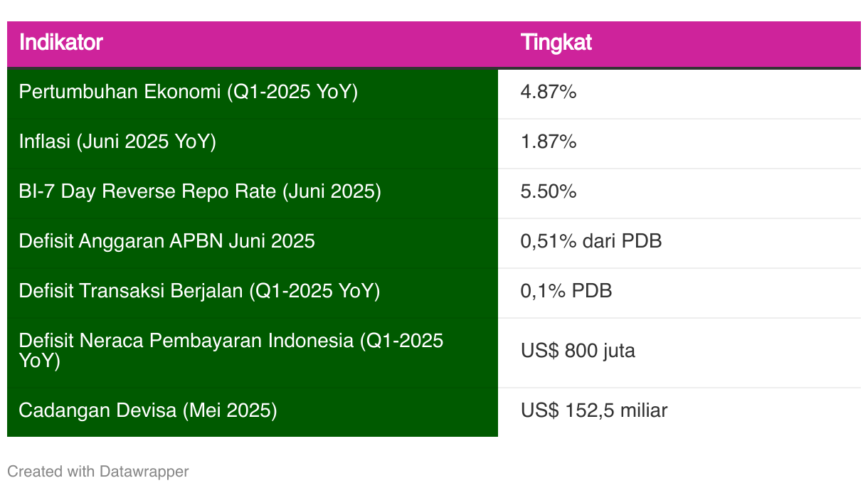
Task: Click the 1.87% inflation value
Action: [x=549, y=142]
